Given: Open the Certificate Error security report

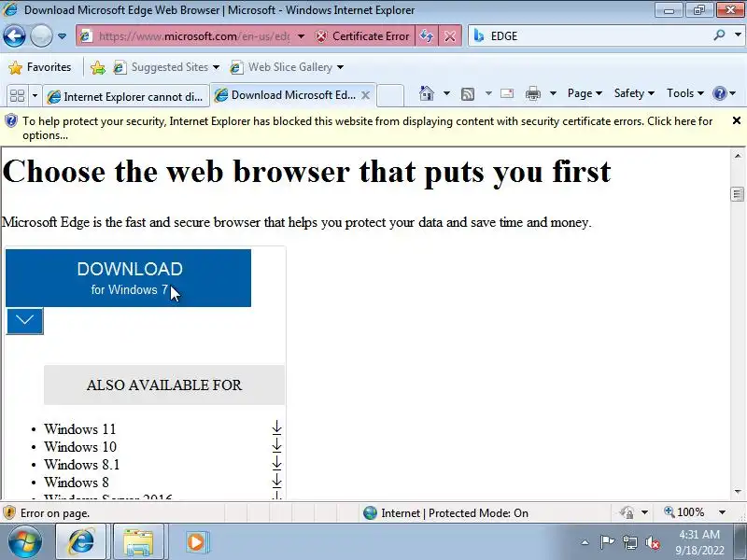Looking at the screenshot, I should (x=362, y=36).
